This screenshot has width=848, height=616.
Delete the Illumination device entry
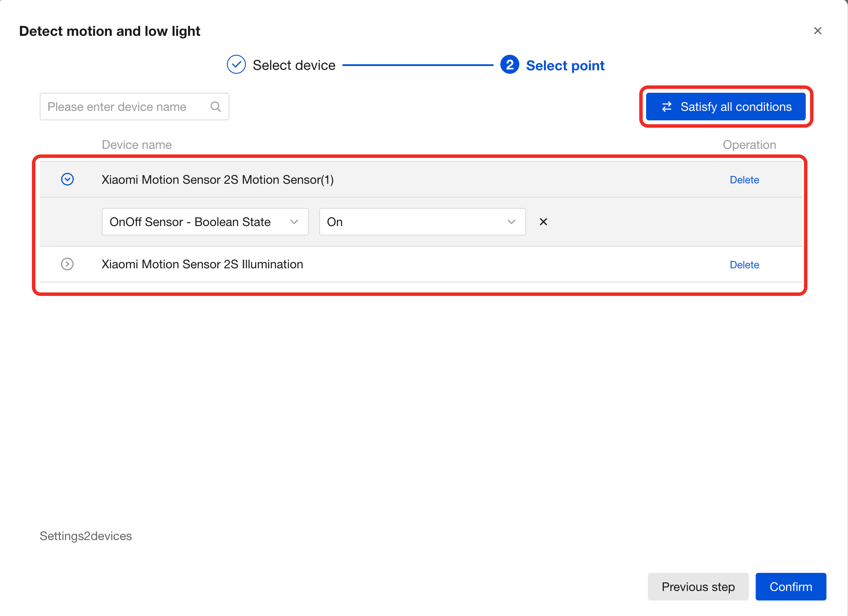click(744, 265)
